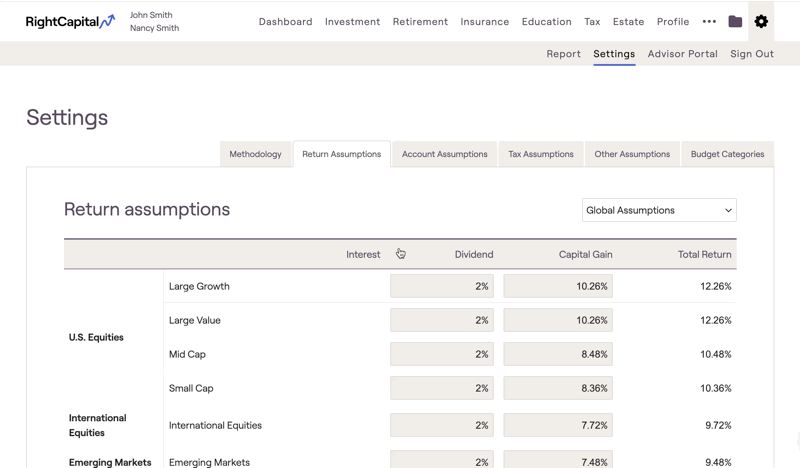Open the Insurance section
Image resolution: width=800 pixels, height=468 pixels.
pos(484,21)
